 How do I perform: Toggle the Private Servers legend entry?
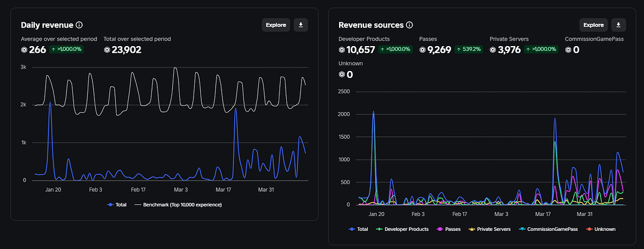[x=489, y=229]
